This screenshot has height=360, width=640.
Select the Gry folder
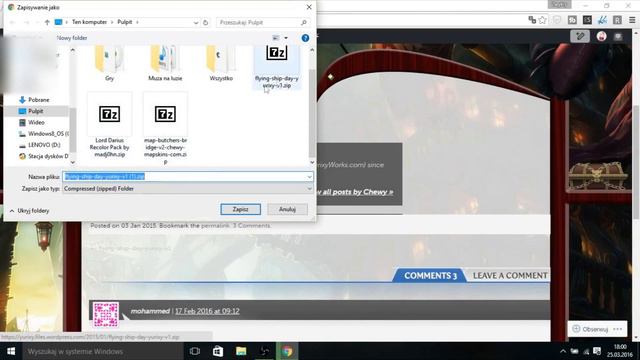click(109, 64)
